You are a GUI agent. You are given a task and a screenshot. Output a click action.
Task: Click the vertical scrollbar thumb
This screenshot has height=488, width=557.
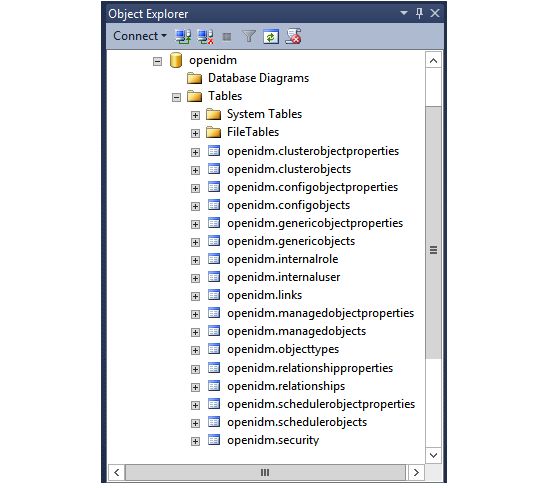[x=433, y=232]
